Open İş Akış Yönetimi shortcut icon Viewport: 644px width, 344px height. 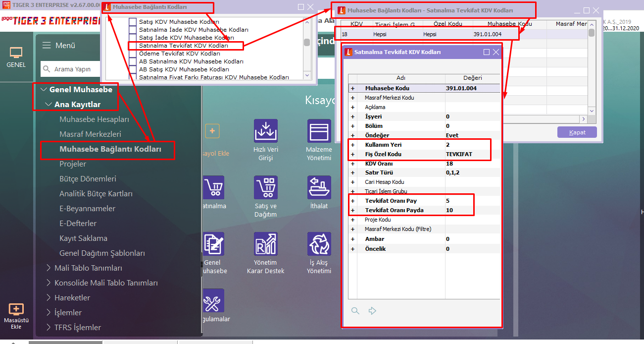click(319, 244)
